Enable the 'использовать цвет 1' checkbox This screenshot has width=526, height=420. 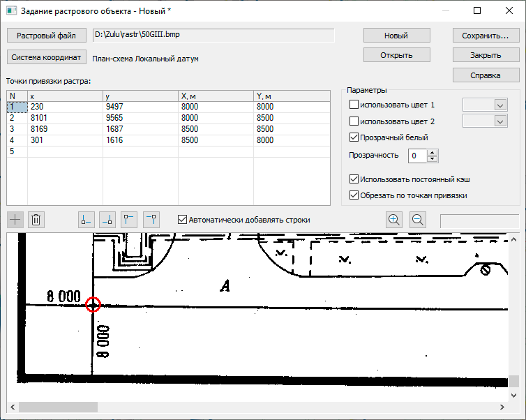pos(354,105)
